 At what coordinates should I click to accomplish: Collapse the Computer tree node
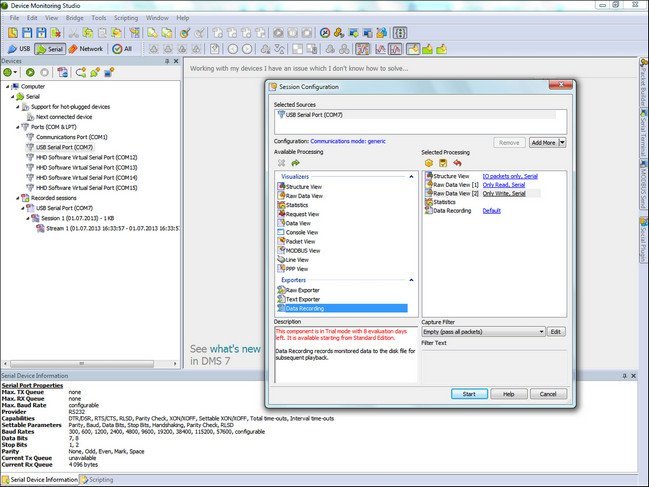[x=7, y=86]
